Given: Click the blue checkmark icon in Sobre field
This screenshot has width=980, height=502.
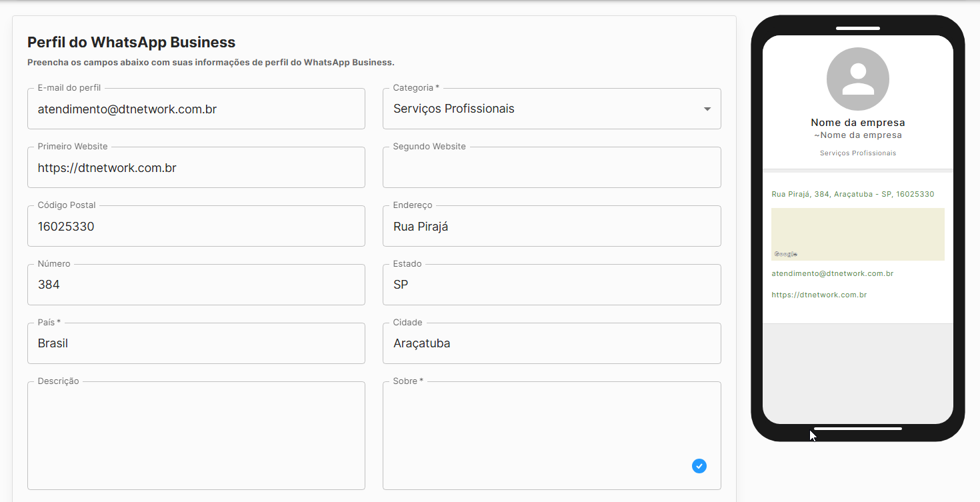Looking at the screenshot, I should click(699, 466).
